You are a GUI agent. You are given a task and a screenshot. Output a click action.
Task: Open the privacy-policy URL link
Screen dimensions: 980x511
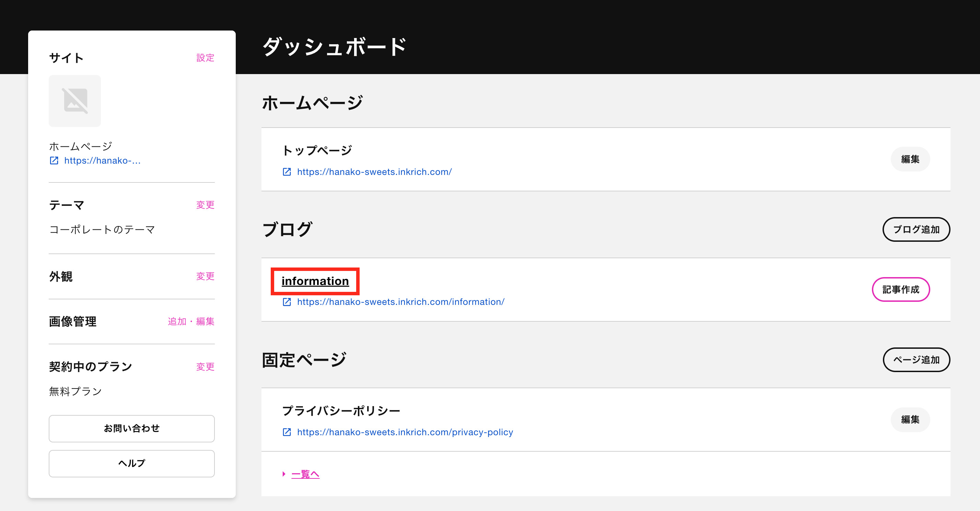[405, 432]
